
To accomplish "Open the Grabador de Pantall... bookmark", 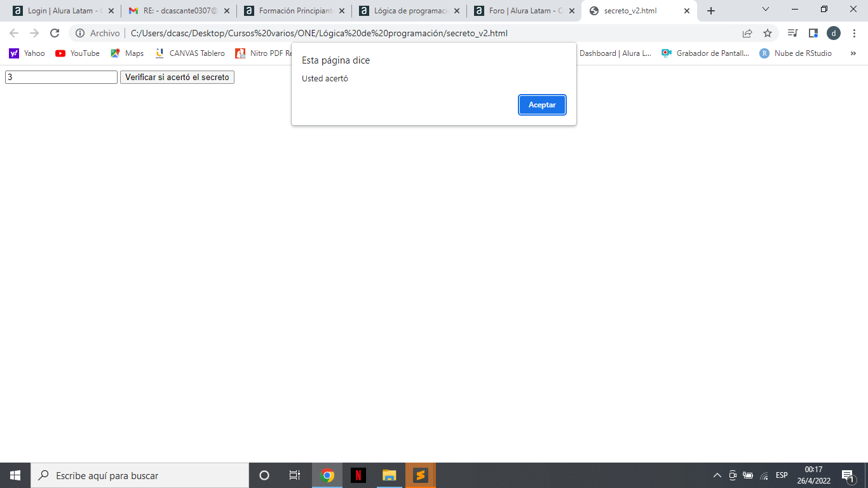I will 705,53.
